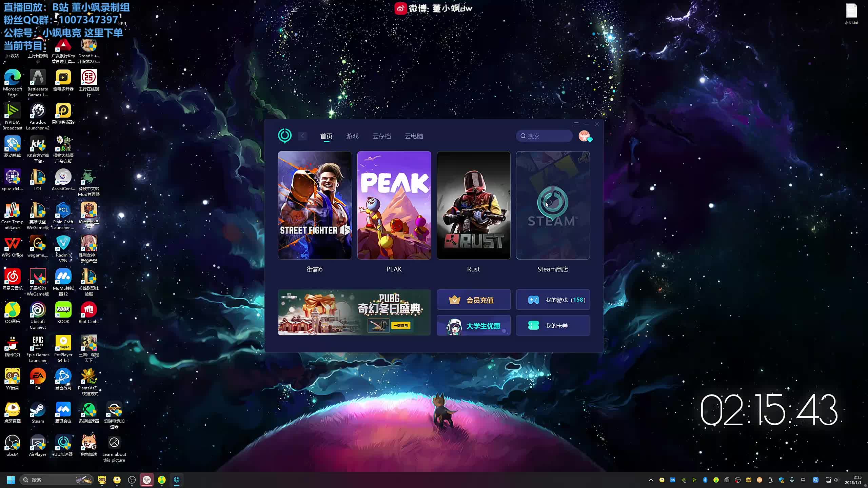This screenshot has width=868, height=488.
Task: Click the UU accelerator logo icon
Action: (284, 136)
